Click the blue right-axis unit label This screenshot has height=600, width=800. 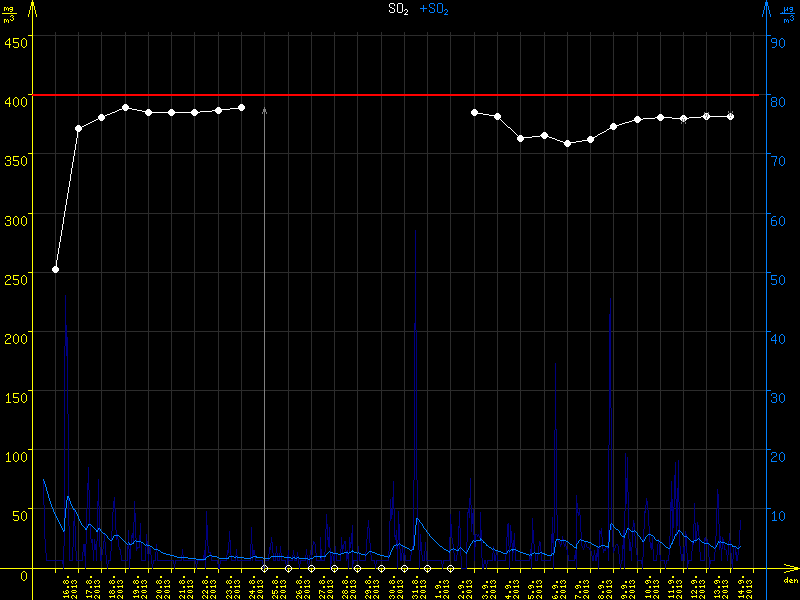pyautogui.click(x=788, y=12)
